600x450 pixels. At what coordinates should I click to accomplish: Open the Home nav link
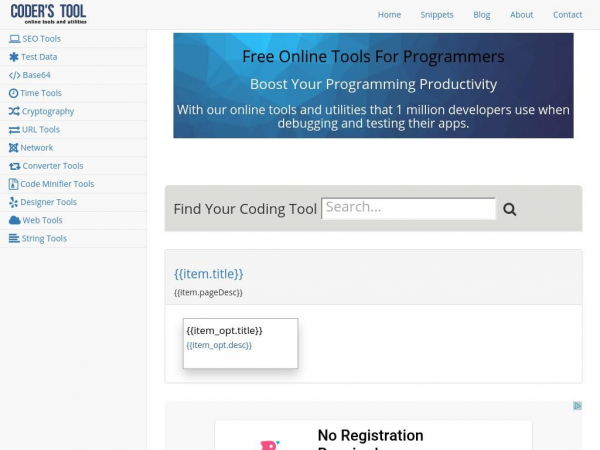click(x=389, y=15)
